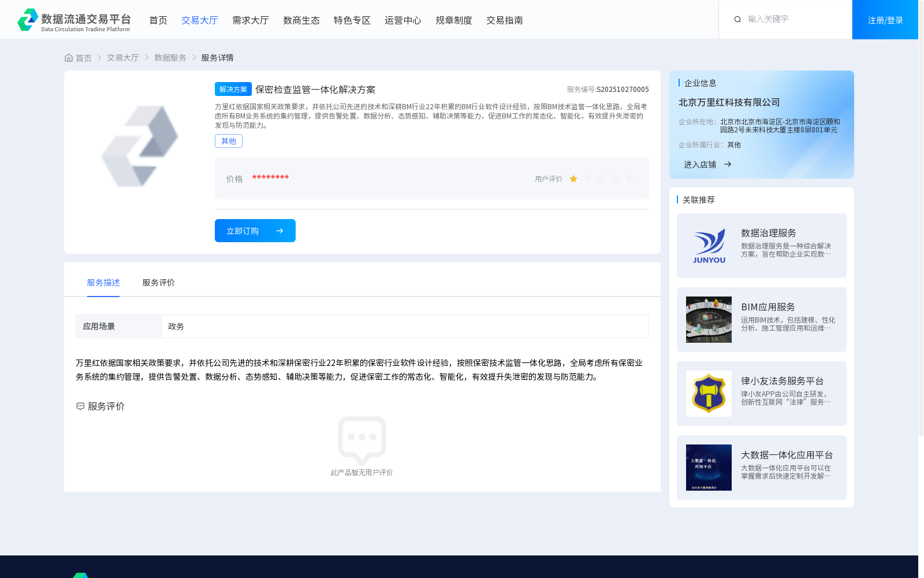This screenshot has height=578, width=924.
Task: Click the search magnifier icon
Action: [737, 20]
